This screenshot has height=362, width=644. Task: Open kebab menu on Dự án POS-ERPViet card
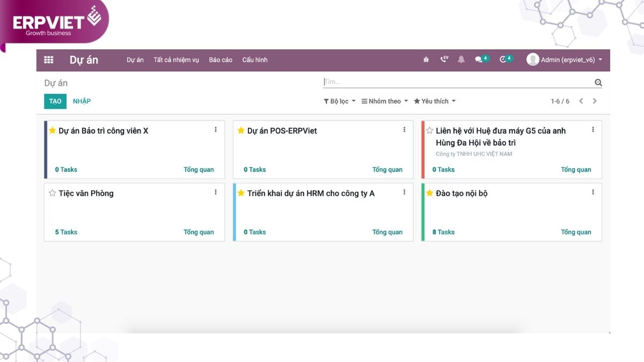[x=404, y=130]
